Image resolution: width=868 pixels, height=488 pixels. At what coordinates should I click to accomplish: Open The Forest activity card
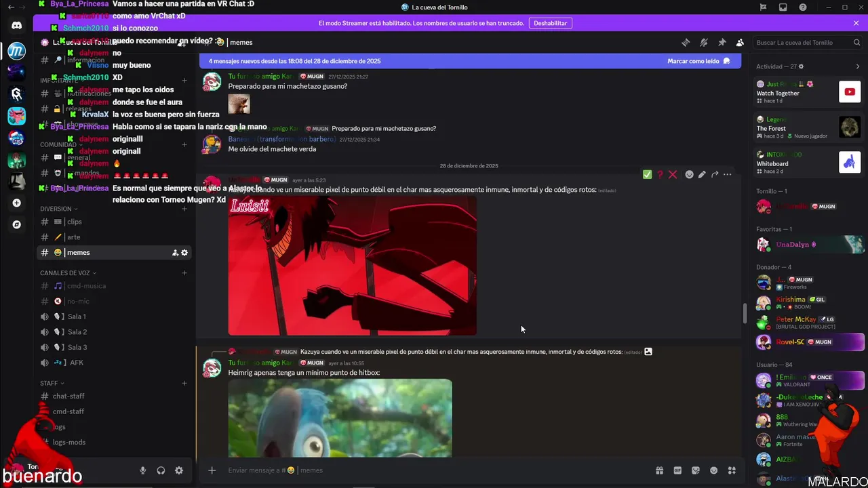click(x=808, y=127)
